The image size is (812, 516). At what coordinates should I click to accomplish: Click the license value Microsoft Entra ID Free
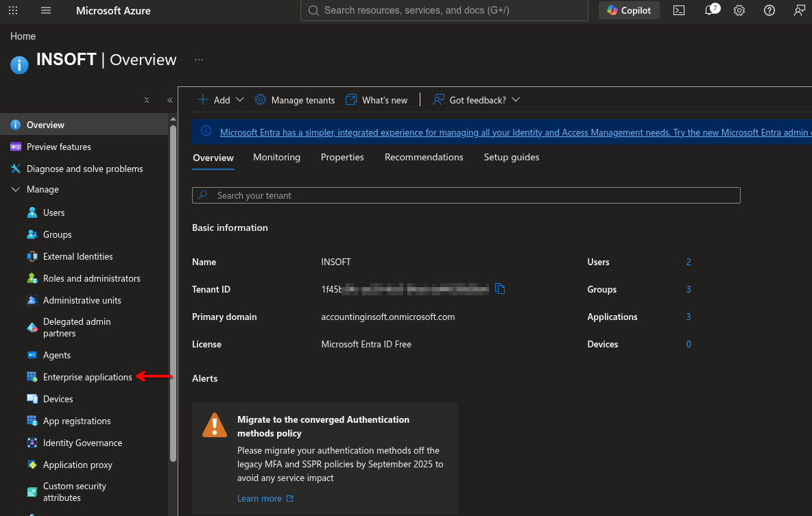pos(366,344)
